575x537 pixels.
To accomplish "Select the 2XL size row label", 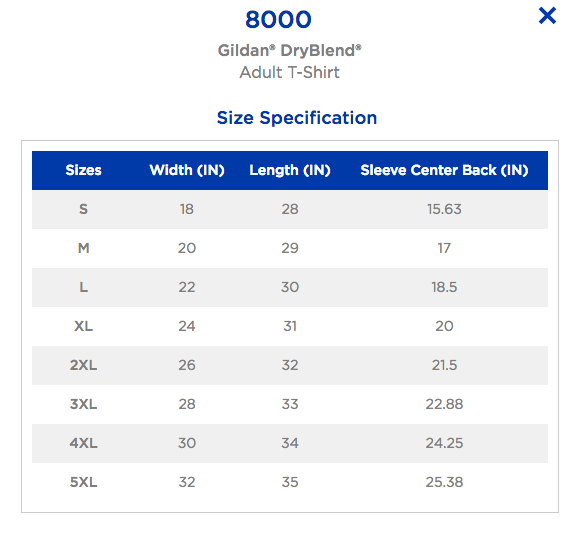I will point(84,365).
